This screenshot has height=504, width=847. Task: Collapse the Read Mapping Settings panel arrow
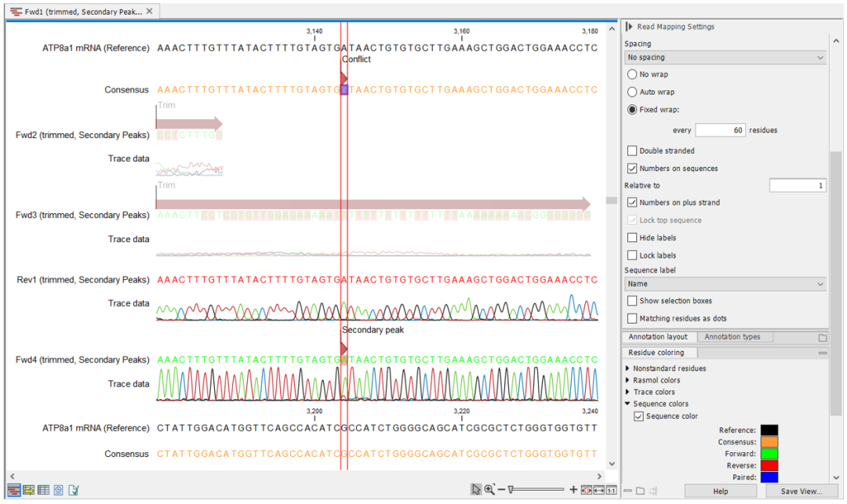[x=629, y=27]
